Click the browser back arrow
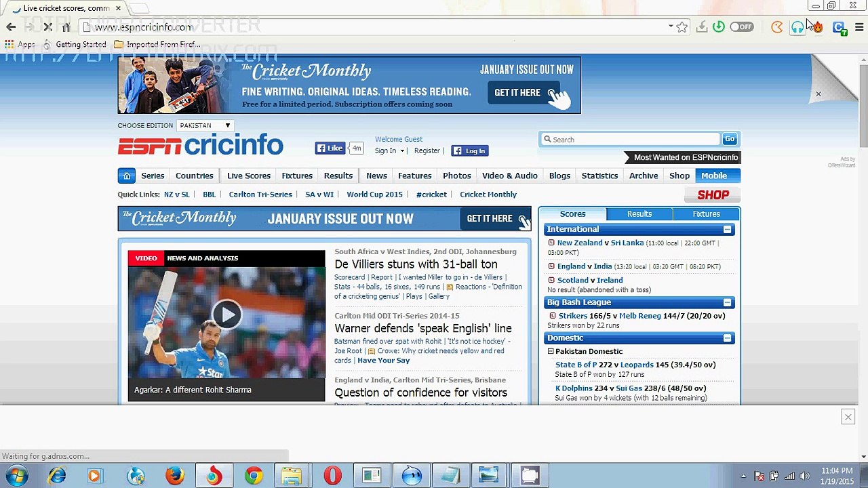The width and height of the screenshot is (868, 488). click(11, 27)
